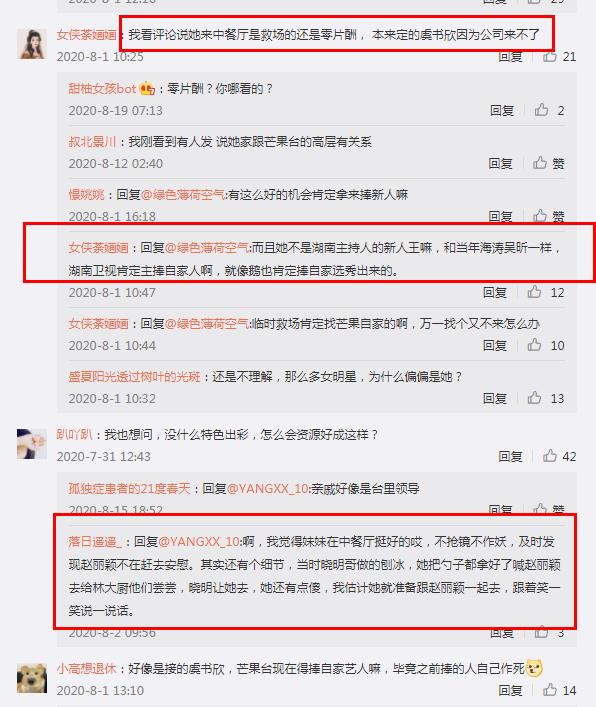Visit 孤独症患者的21度春天's profile
The image size is (596, 707).
point(129,488)
